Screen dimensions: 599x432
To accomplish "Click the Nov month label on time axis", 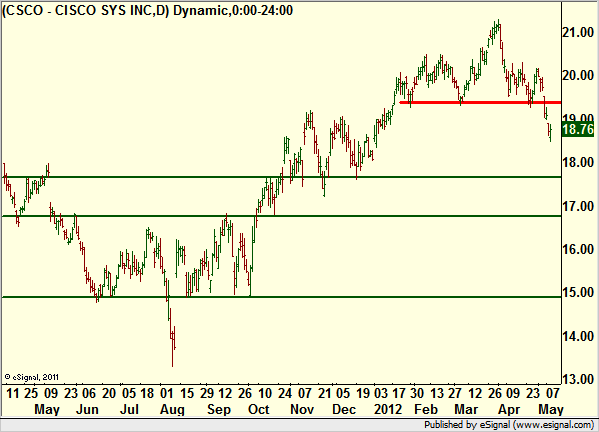I will (x=302, y=409).
